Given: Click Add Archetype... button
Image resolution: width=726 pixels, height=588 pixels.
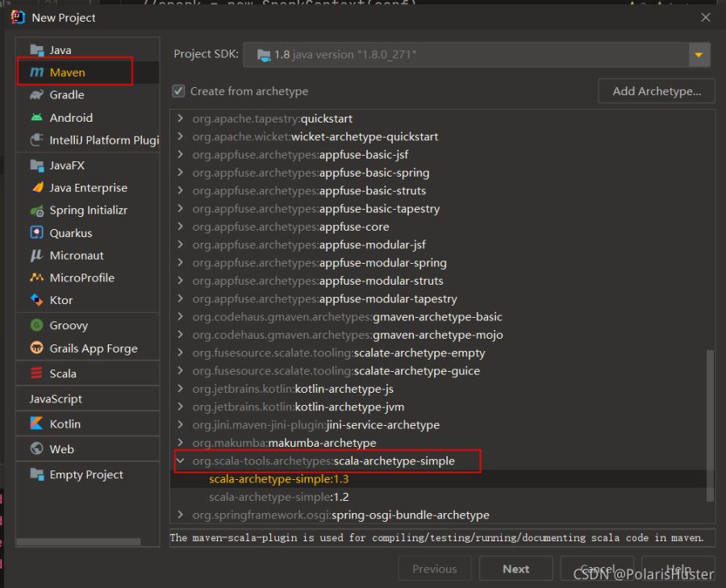Looking at the screenshot, I should tap(657, 91).
